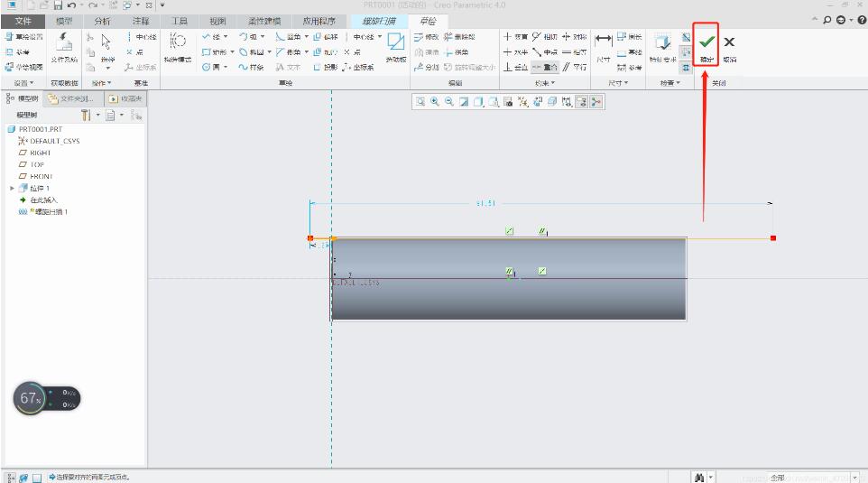Select DEFAULT_CSYS in model tree
Viewport: 868px width, 483px height.
tap(50, 141)
